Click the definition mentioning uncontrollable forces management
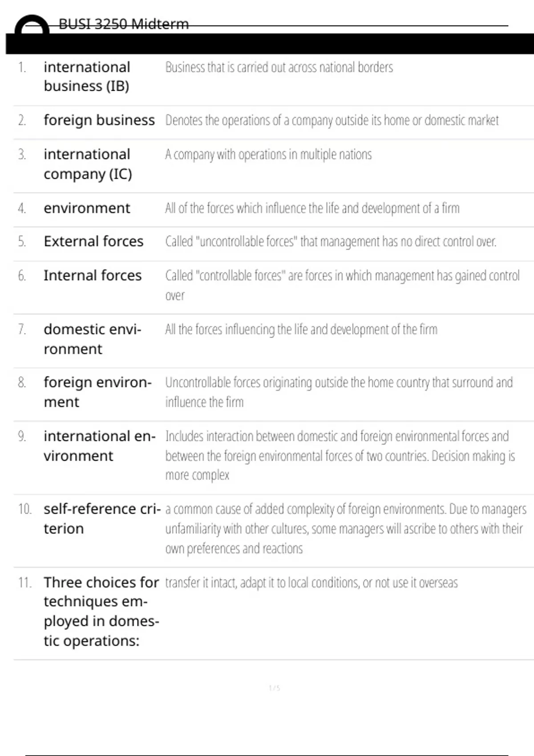This screenshot has width=534, height=756. 331,241
